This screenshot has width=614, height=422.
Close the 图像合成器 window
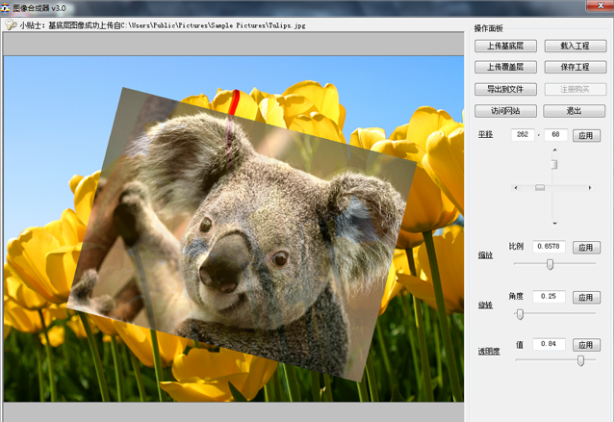point(600,5)
